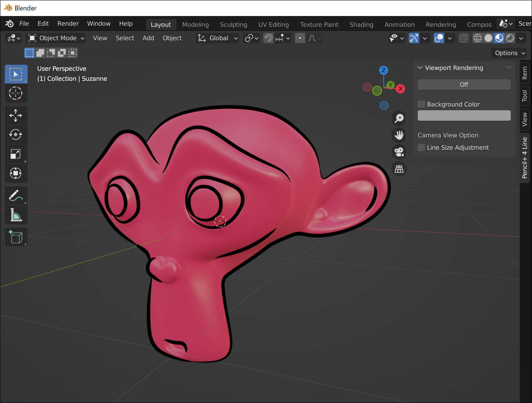Collapse the Viewport Rendering panel
Image resolution: width=532 pixels, height=403 pixels.
420,68
